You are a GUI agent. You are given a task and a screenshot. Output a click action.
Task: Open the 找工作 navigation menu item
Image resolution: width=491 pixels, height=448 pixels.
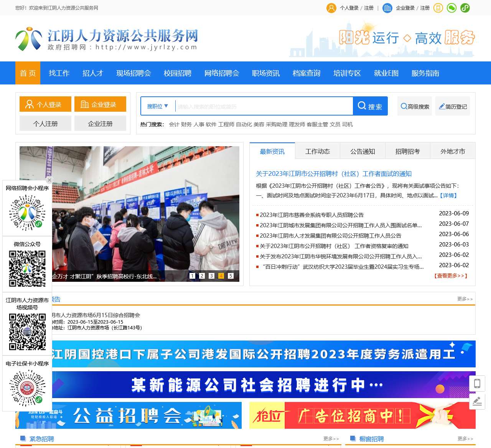pyautogui.click(x=59, y=73)
